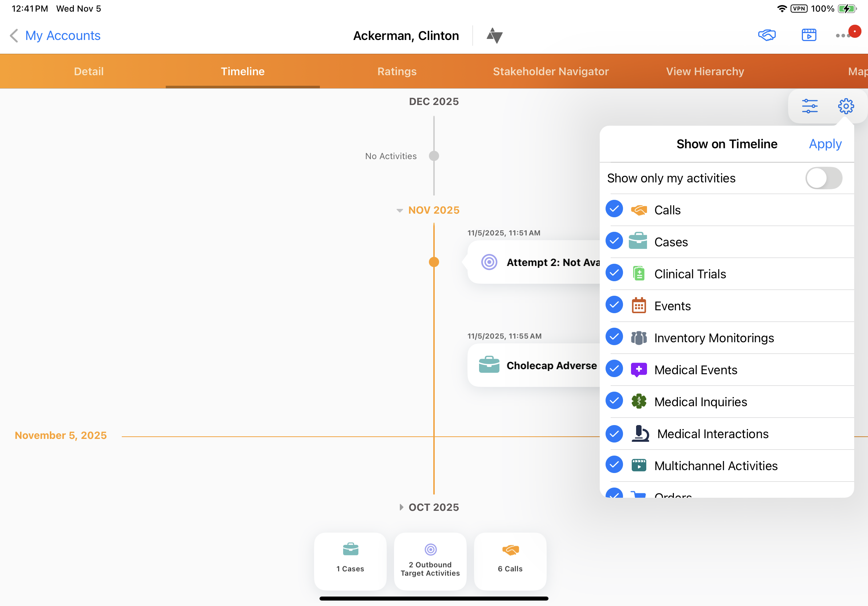Open the 2 Outbound Target Activities card
This screenshot has height=606, width=868.
coord(430,561)
